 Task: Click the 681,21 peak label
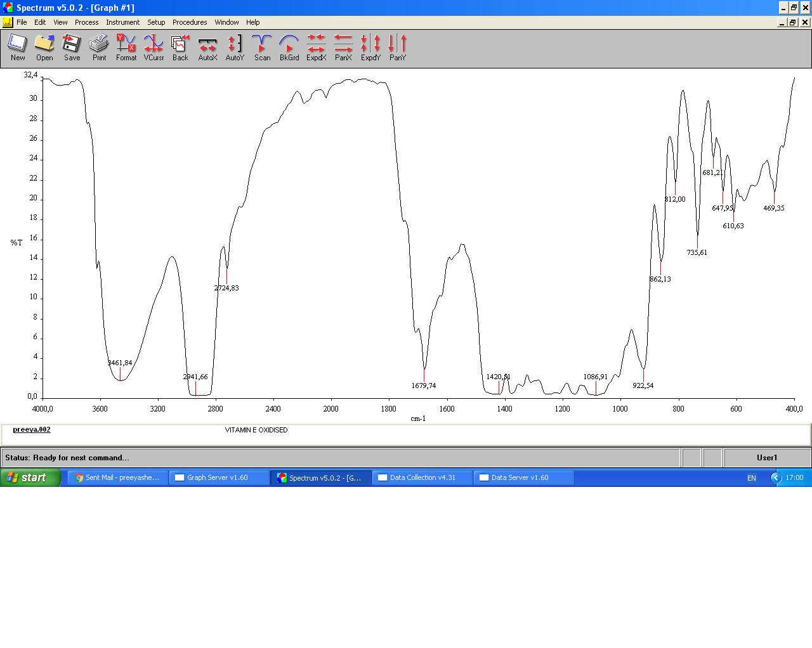pos(713,172)
